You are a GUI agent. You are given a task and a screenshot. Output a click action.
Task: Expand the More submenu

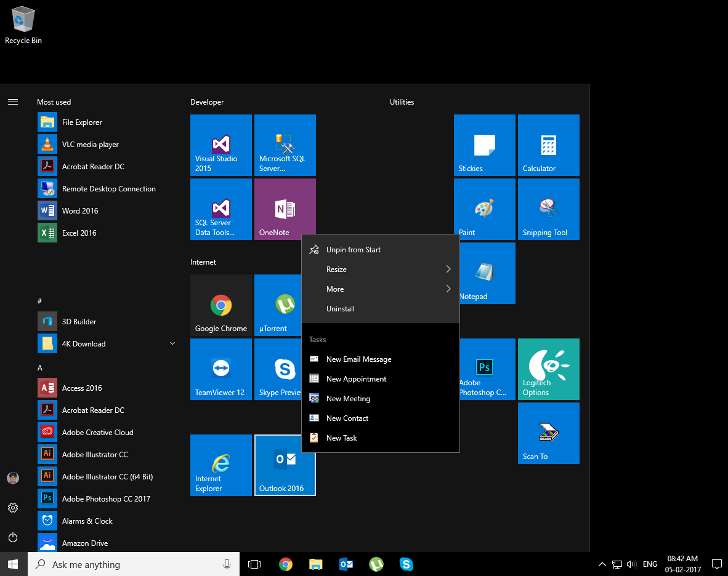coord(381,289)
